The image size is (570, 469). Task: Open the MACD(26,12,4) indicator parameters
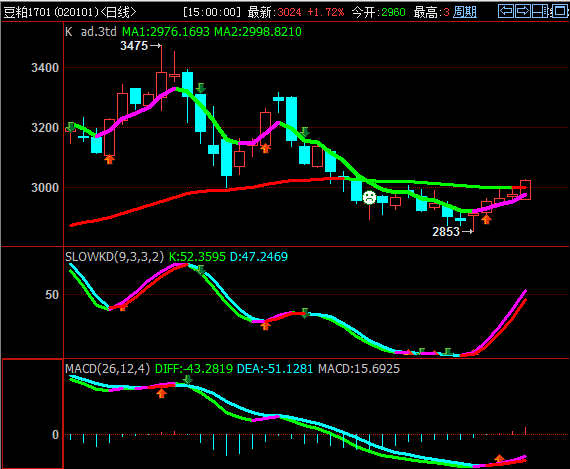(x=107, y=369)
